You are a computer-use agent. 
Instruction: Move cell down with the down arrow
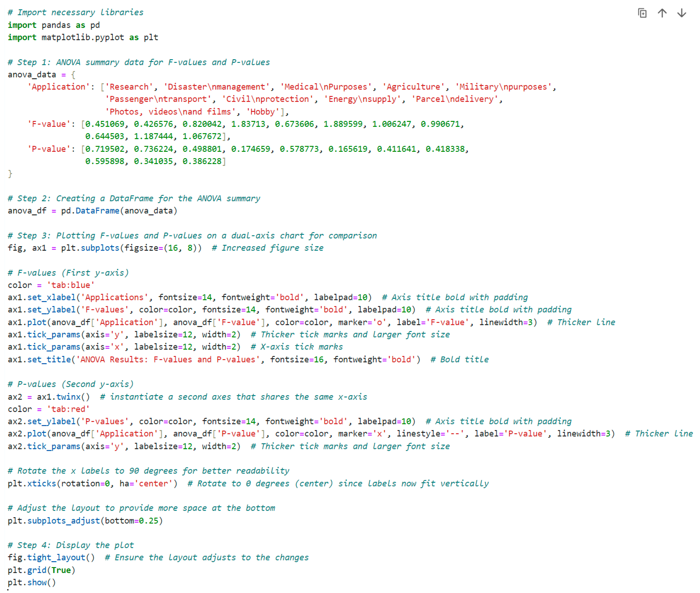coord(682,13)
